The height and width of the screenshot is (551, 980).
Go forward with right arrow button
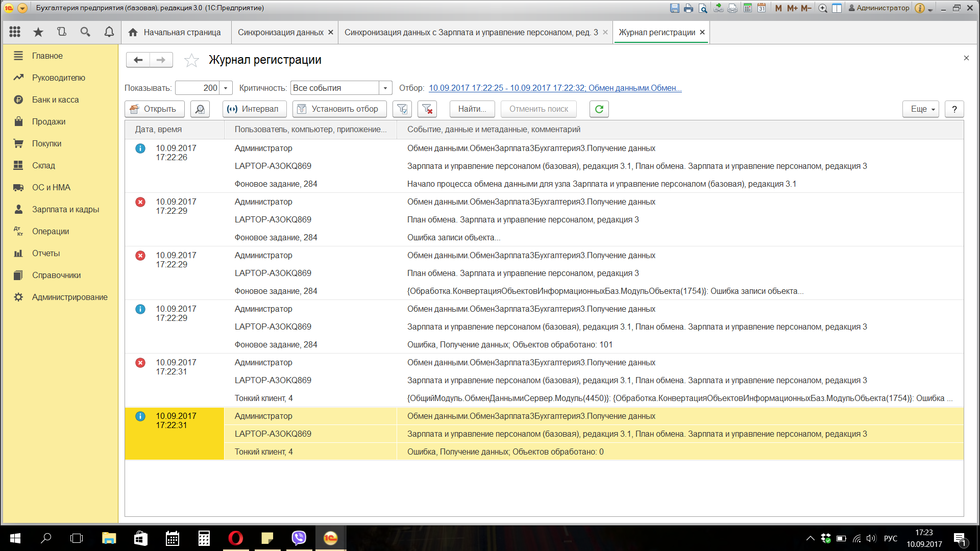161,60
